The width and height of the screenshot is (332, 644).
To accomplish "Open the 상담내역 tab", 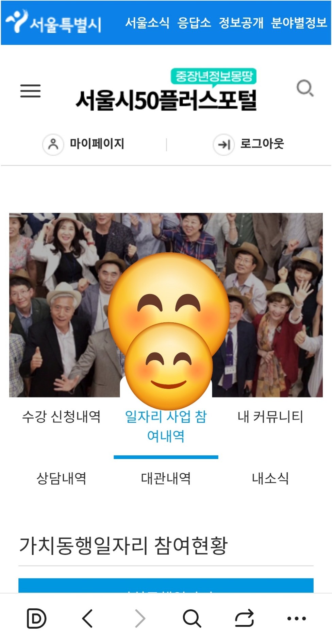I will [61, 478].
